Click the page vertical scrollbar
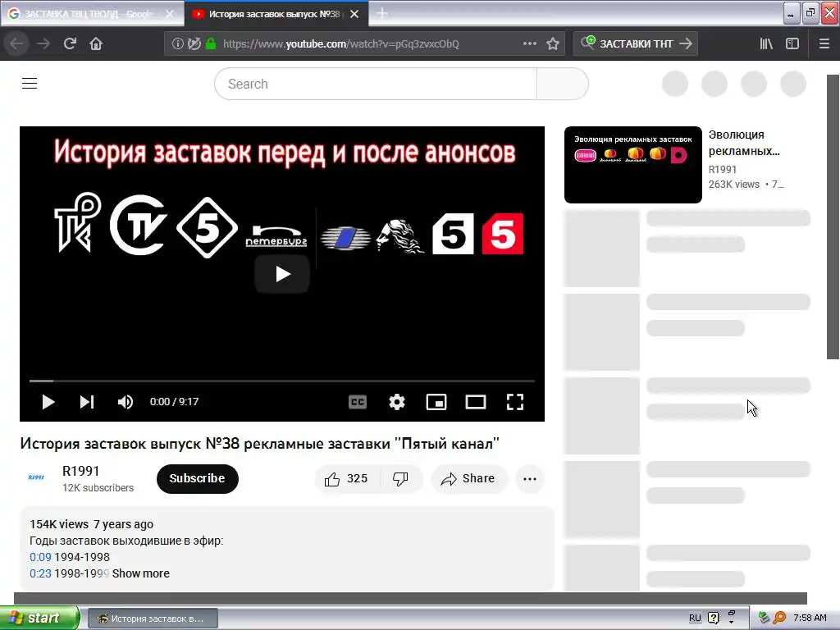Image resolution: width=840 pixels, height=630 pixels. pos(833,217)
